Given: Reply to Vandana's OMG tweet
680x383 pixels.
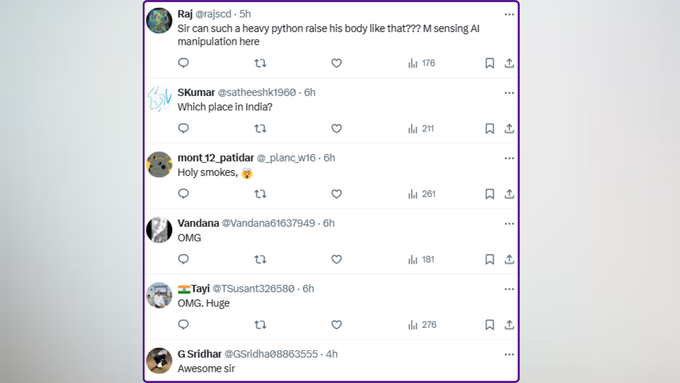Looking at the screenshot, I should click(x=183, y=259).
